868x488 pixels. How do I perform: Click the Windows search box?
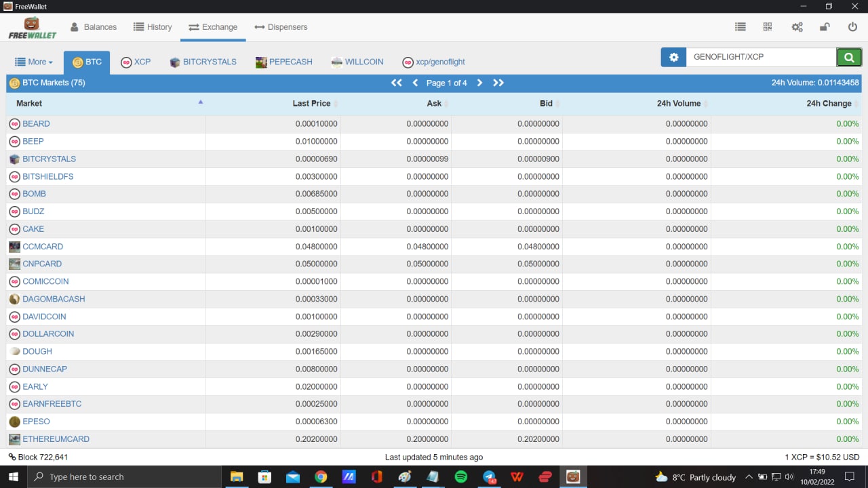click(x=124, y=477)
